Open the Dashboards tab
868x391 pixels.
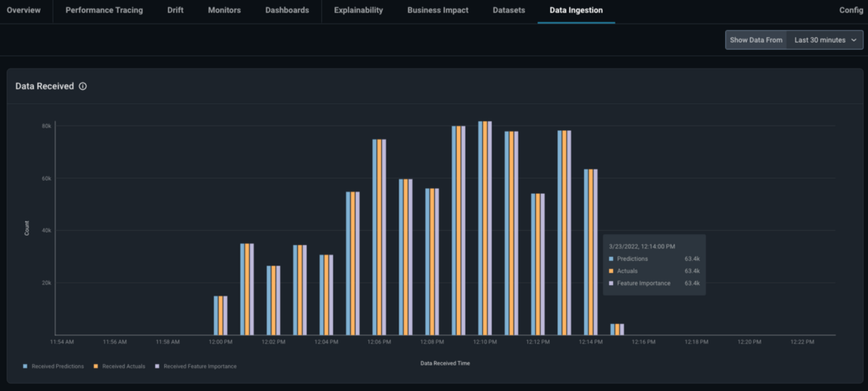(x=287, y=10)
